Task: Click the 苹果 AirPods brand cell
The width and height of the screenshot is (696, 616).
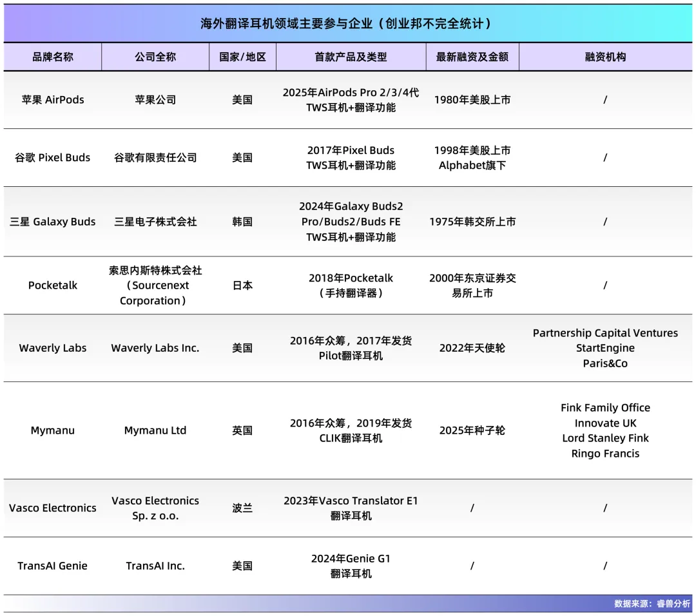Action: pos(53,100)
